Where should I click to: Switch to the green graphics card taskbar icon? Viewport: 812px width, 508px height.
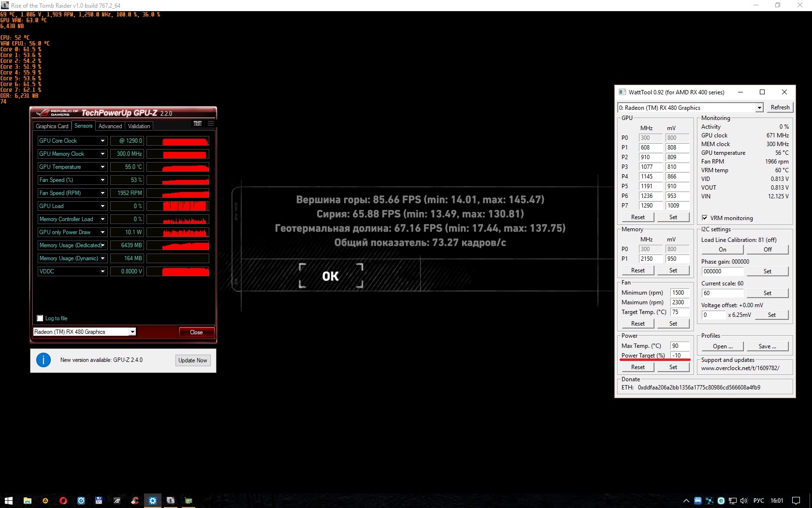click(x=188, y=501)
